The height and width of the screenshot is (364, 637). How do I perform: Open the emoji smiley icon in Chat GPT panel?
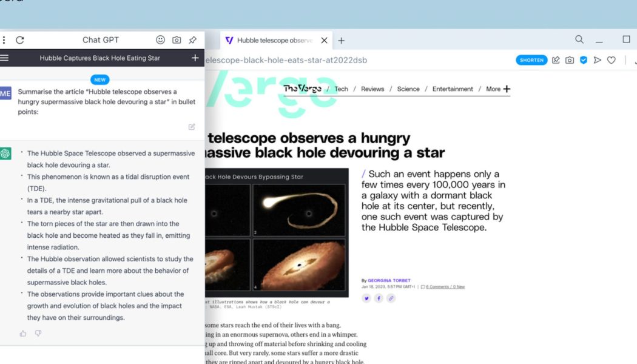coord(160,39)
